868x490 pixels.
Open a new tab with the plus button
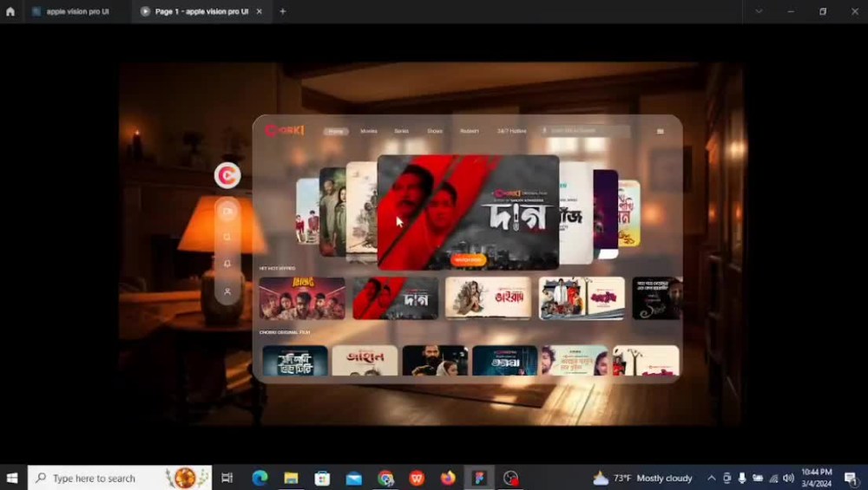coord(283,11)
